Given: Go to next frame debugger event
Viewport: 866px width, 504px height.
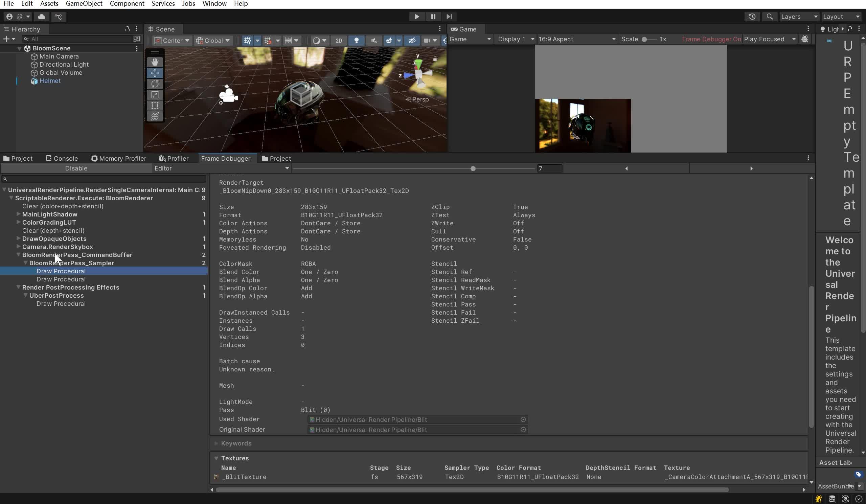Looking at the screenshot, I should (751, 168).
